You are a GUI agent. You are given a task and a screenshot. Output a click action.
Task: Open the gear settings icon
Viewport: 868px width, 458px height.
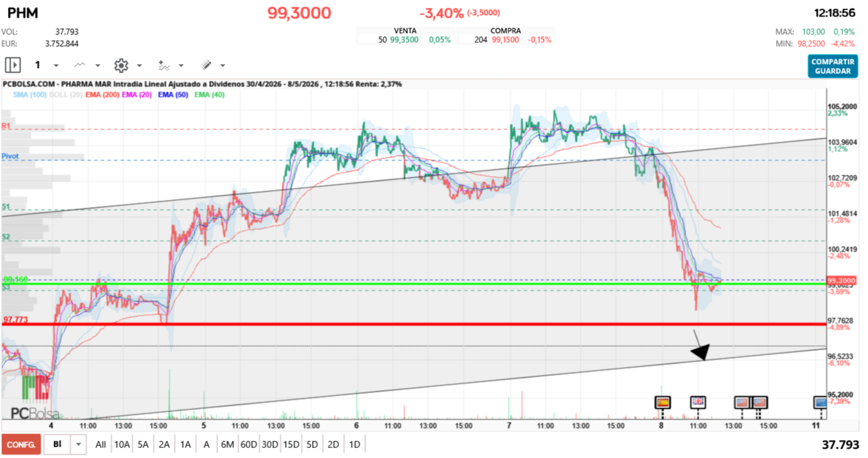(120, 65)
